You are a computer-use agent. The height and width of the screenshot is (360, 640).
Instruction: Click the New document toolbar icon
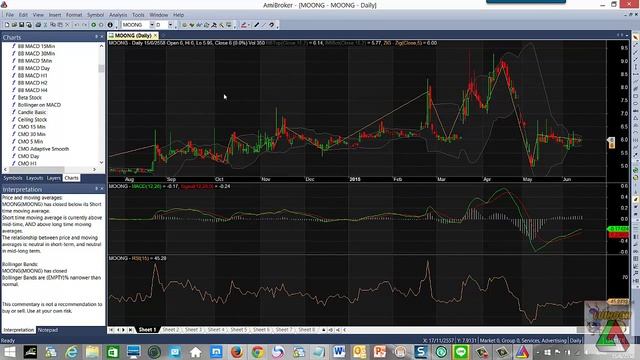pos(7,25)
